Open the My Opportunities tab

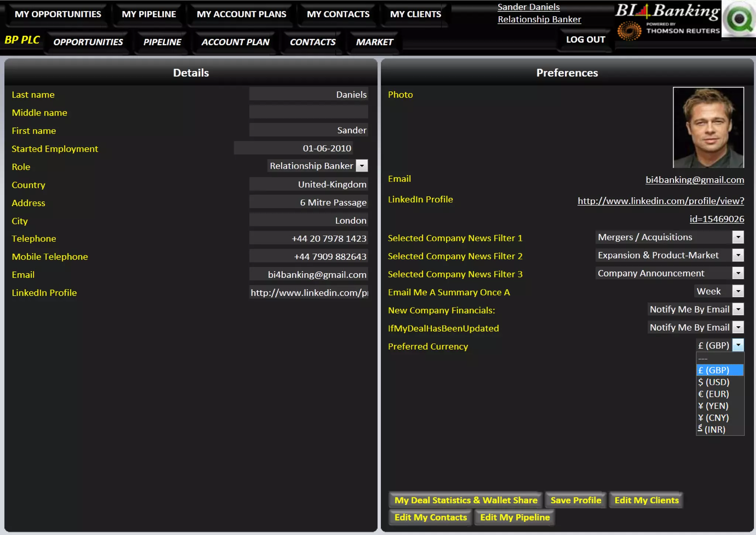(x=58, y=14)
